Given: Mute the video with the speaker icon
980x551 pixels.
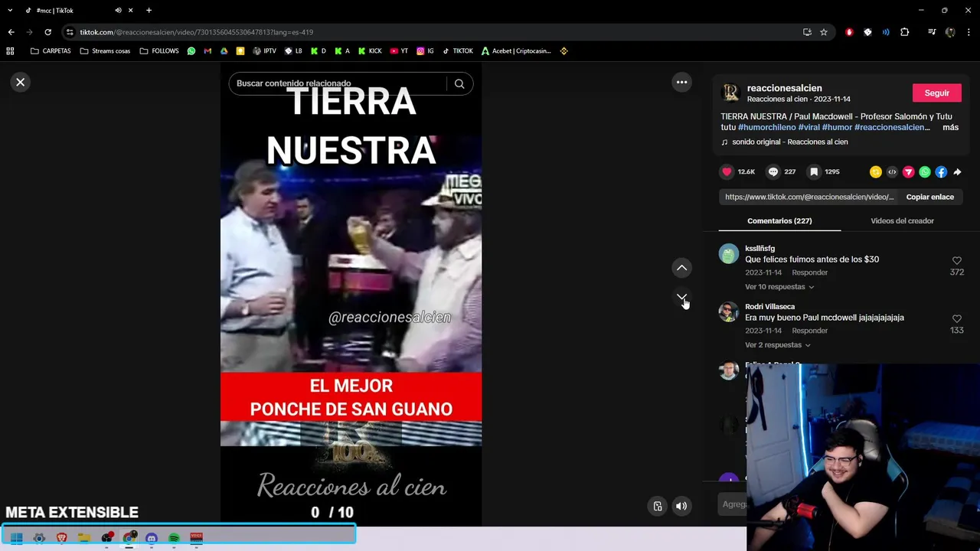Looking at the screenshot, I should tap(681, 506).
